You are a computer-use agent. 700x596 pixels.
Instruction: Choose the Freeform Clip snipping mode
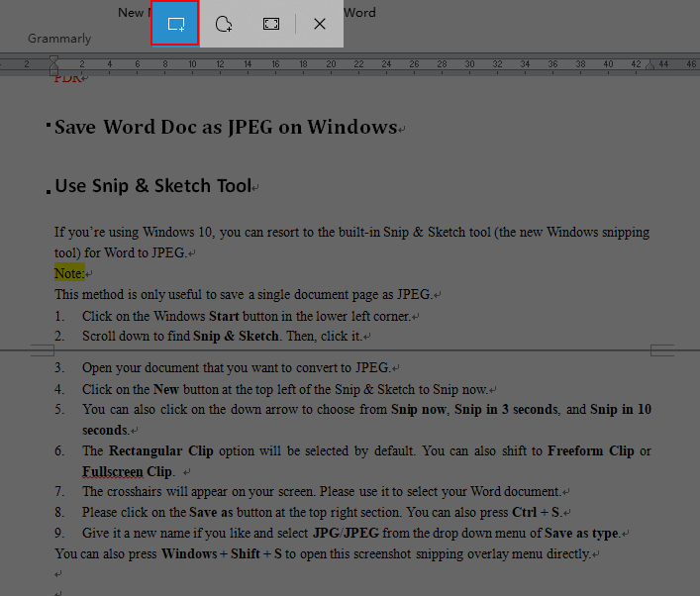[x=223, y=24]
